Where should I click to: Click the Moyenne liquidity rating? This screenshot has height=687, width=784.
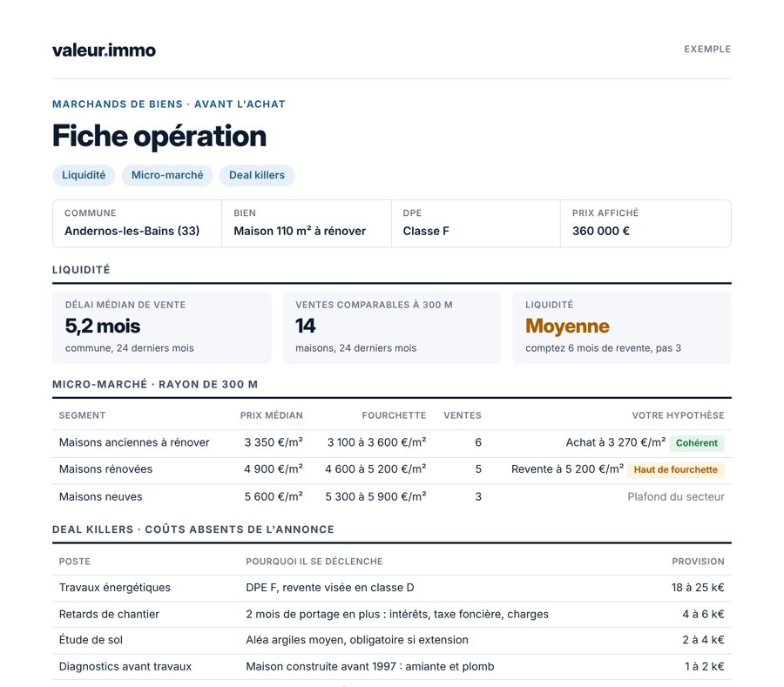click(x=567, y=327)
